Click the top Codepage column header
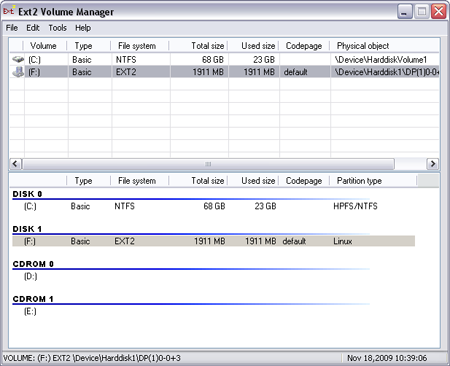 pos(304,46)
